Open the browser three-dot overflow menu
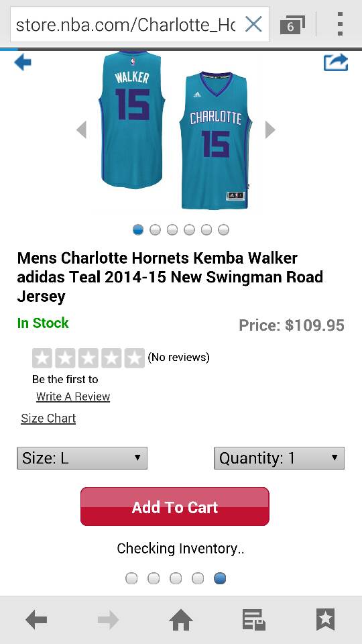This screenshot has width=362, height=644. (340, 24)
